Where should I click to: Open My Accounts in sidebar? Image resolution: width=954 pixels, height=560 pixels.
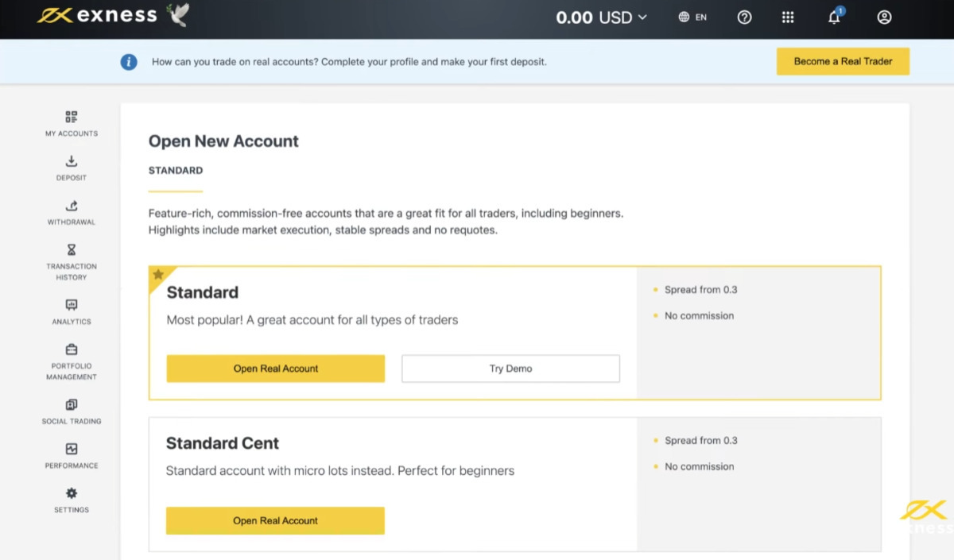72,124
